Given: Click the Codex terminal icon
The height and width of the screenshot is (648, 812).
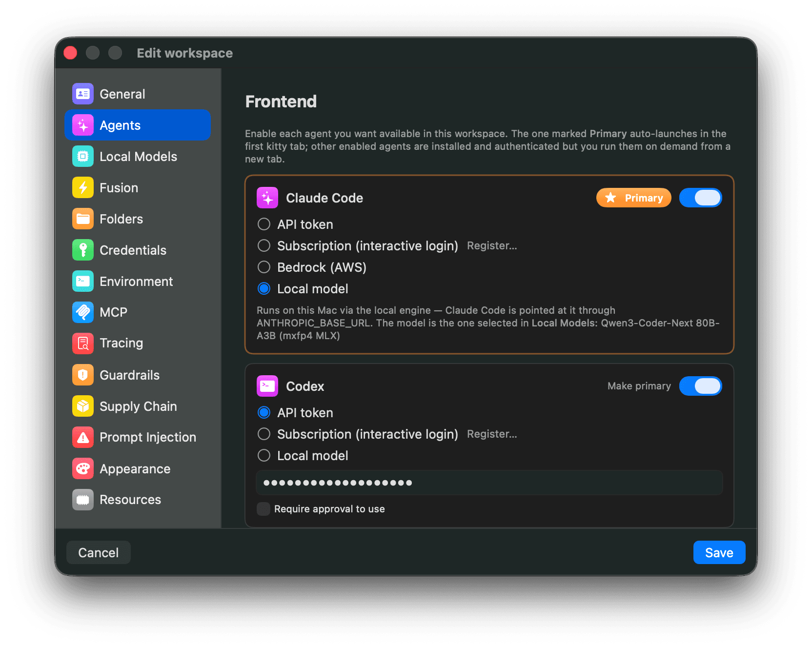Looking at the screenshot, I should tap(267, 386).
